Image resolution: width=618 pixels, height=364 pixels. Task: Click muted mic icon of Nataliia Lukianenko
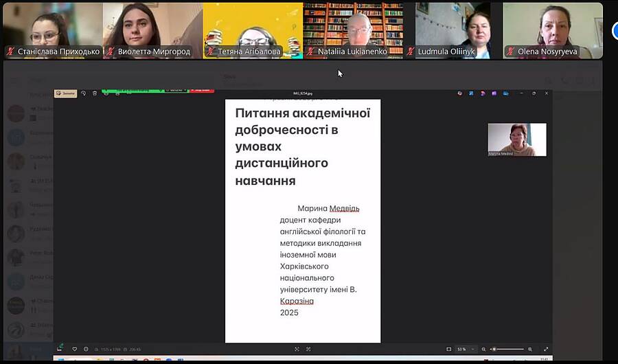311,52
